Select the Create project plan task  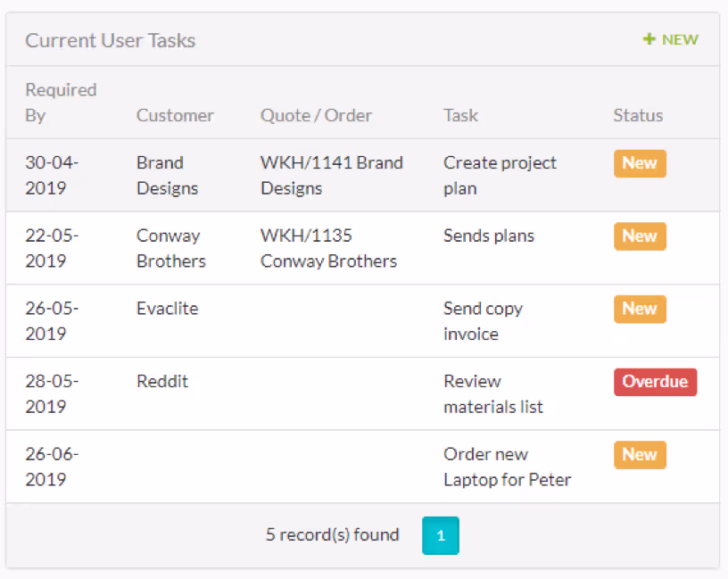point(500,175)
